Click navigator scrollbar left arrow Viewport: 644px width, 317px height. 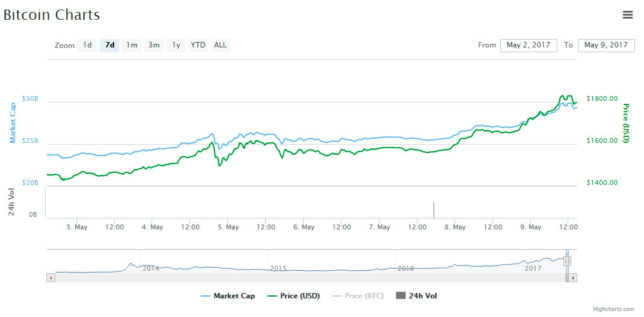tap(51, 278)
